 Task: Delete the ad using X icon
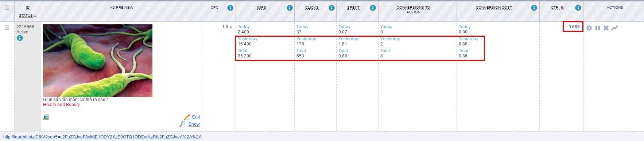click(x=606, y=28)
